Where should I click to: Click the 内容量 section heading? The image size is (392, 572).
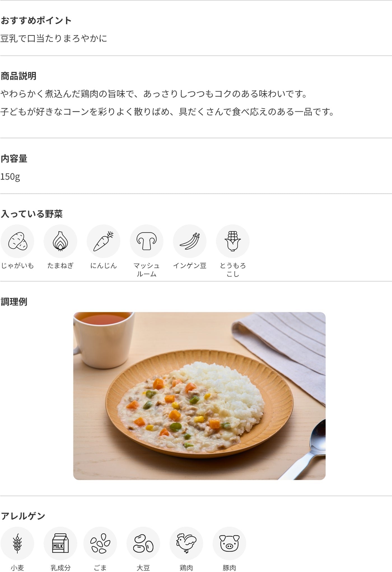point(14,158)
